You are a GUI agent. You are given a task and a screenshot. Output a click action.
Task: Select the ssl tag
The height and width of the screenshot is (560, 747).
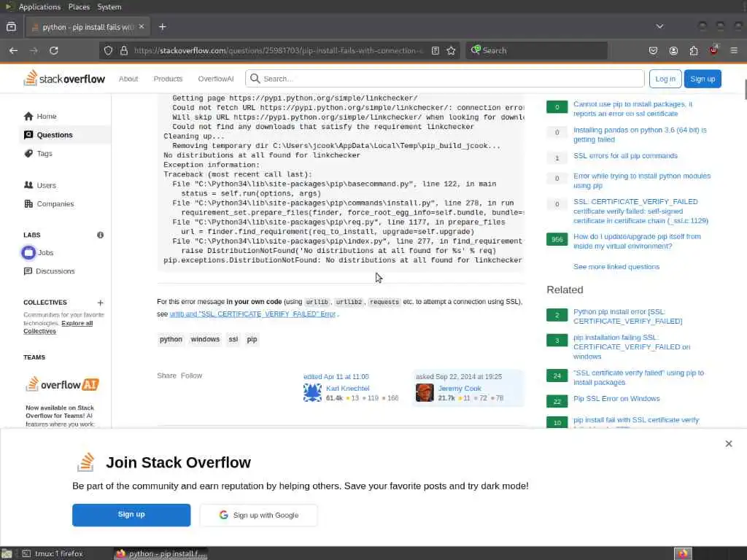coord(233,339)
